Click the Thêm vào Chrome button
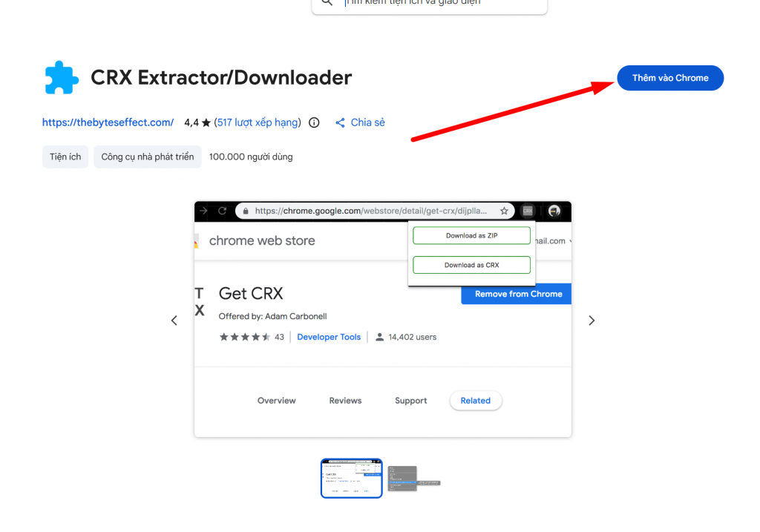The image size is (760, 532). click(x=670, y=78)
